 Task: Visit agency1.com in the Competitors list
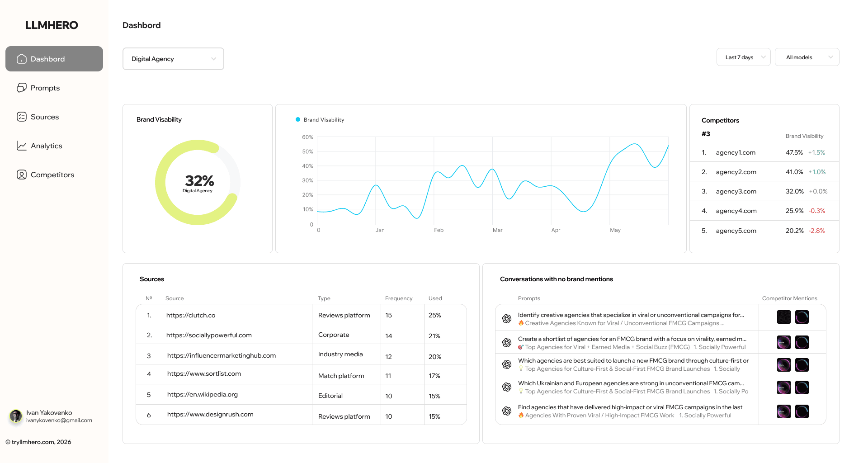point(735,152)
